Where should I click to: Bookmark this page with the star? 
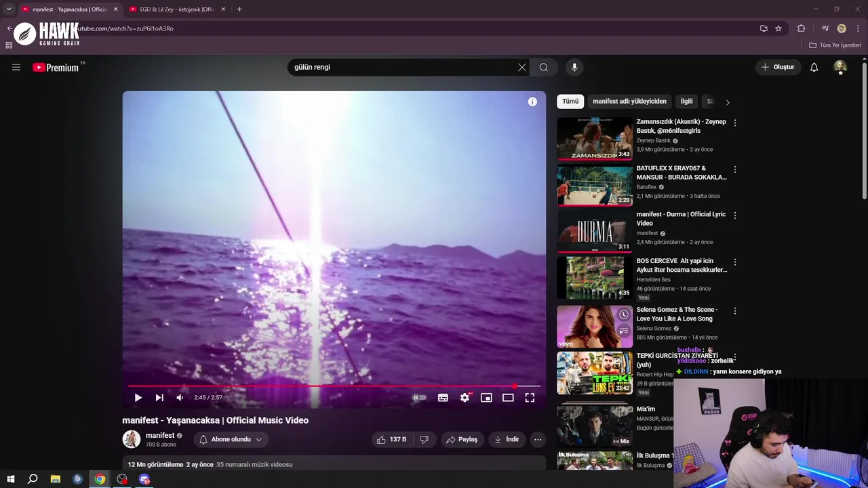point(778,28)
